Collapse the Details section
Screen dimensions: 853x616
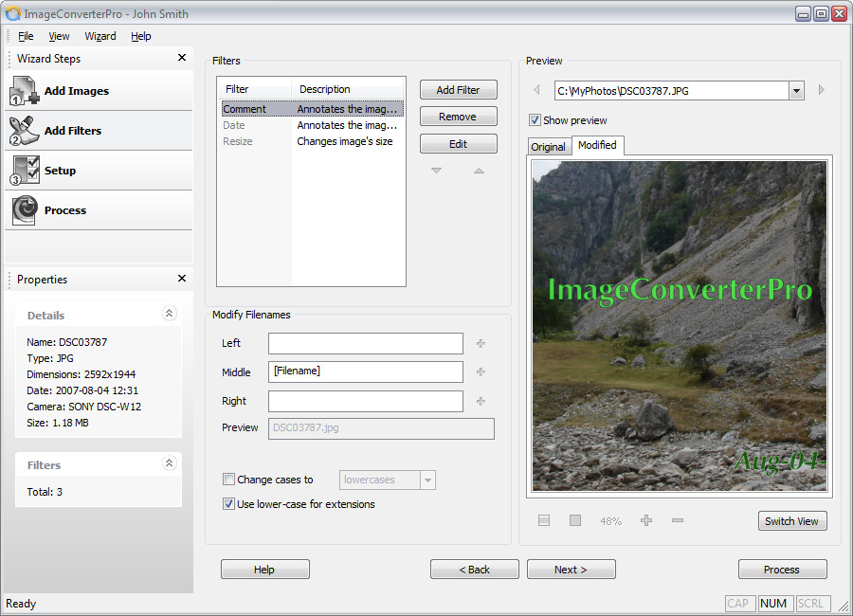pos(170,314)
